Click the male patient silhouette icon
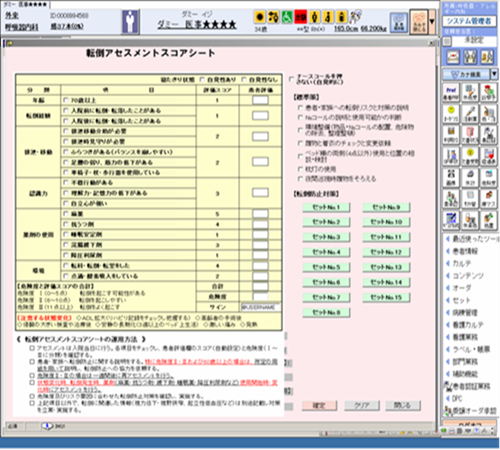Screen dimensions: 500x450 tap(130, 22)
